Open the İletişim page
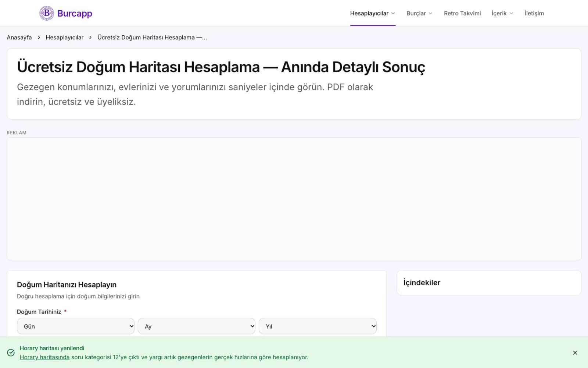 tap(534, 13)
